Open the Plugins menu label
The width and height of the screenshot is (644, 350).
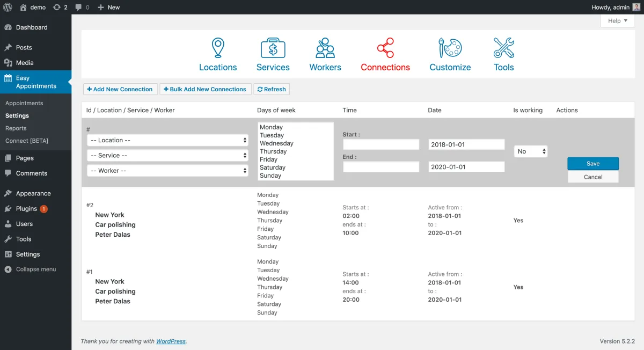(26, 209)
